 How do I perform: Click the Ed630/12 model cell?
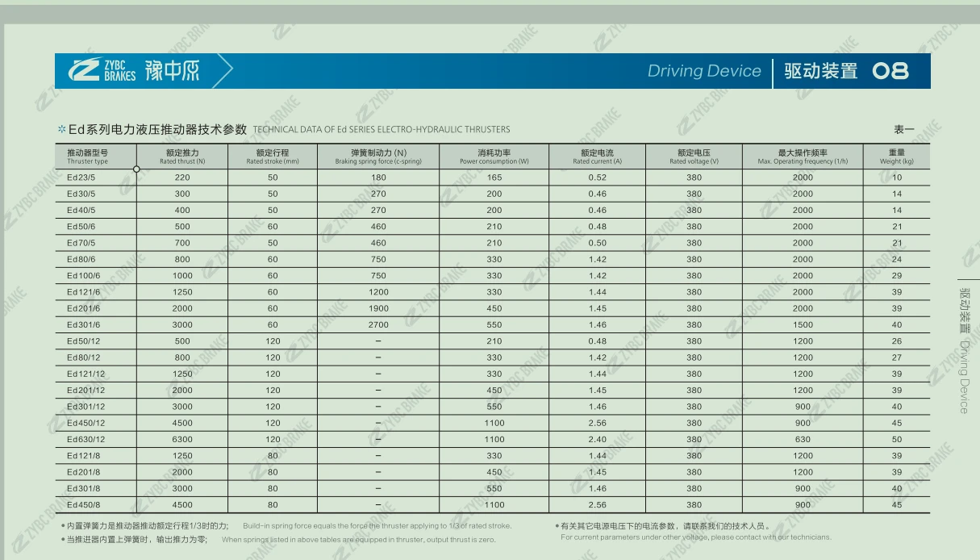[85, 440]
